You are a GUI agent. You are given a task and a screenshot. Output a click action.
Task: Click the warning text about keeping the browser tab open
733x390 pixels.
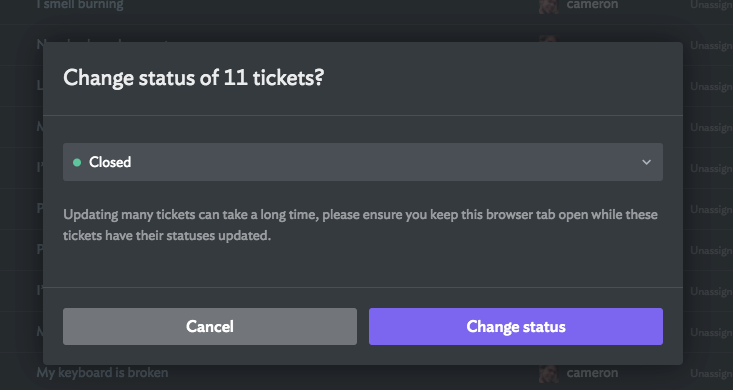click(x=360, y=225)
